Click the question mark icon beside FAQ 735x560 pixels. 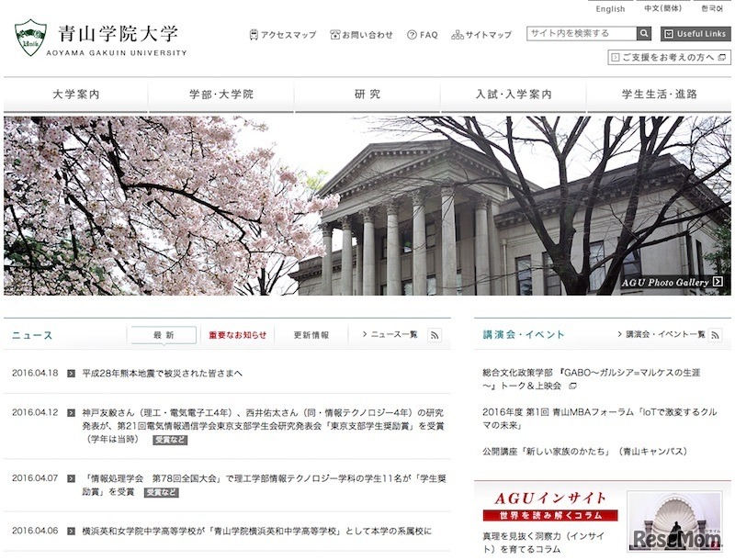(412, 35)
